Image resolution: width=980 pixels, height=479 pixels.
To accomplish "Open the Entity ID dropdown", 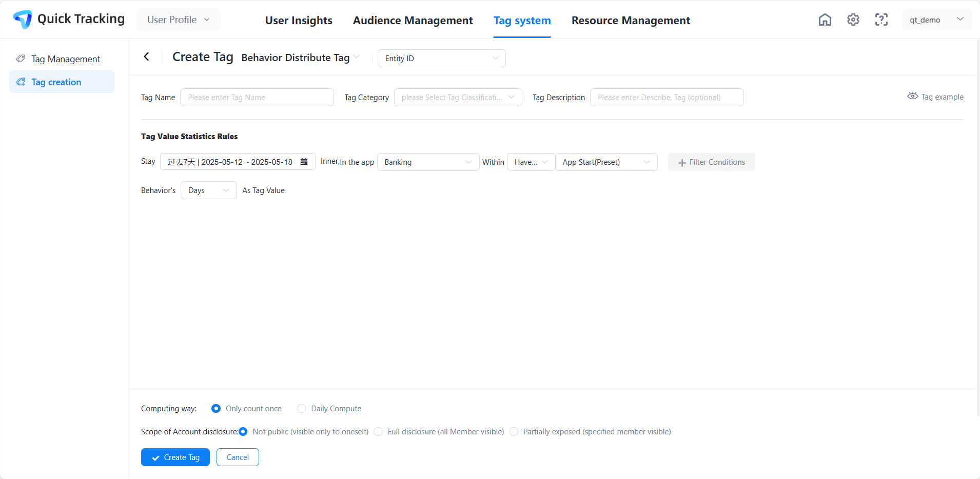I will (x=442, y=58).
